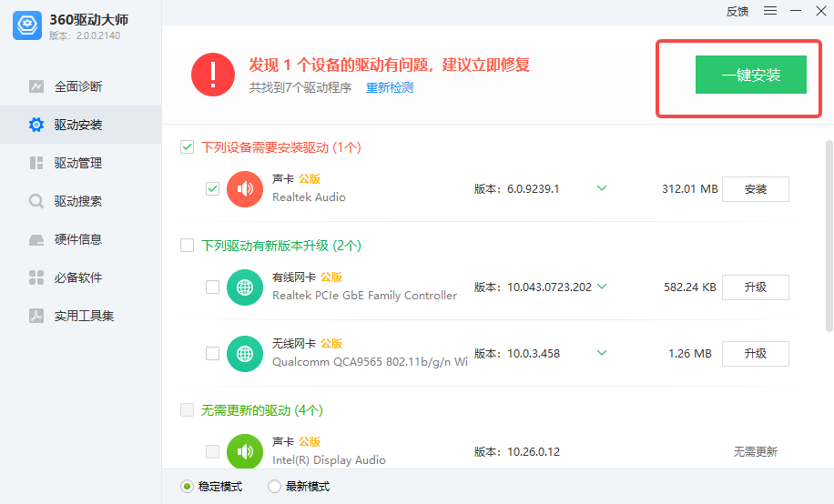The image size is (834, 504).
Task: Close the 360驱动大师 window
Action: [x=821, y=11]
